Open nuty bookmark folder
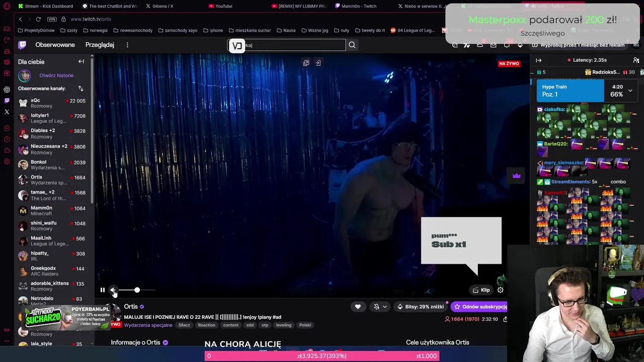The height and width of the screenshot is (362, 644). tap(341, 30)
